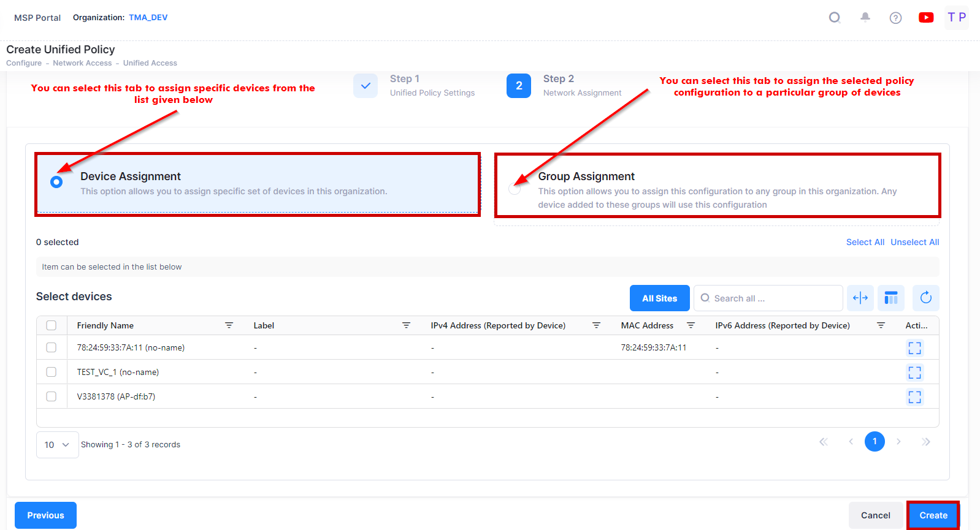
Task: Click the column width fit icon
Action: click(860, 298)
